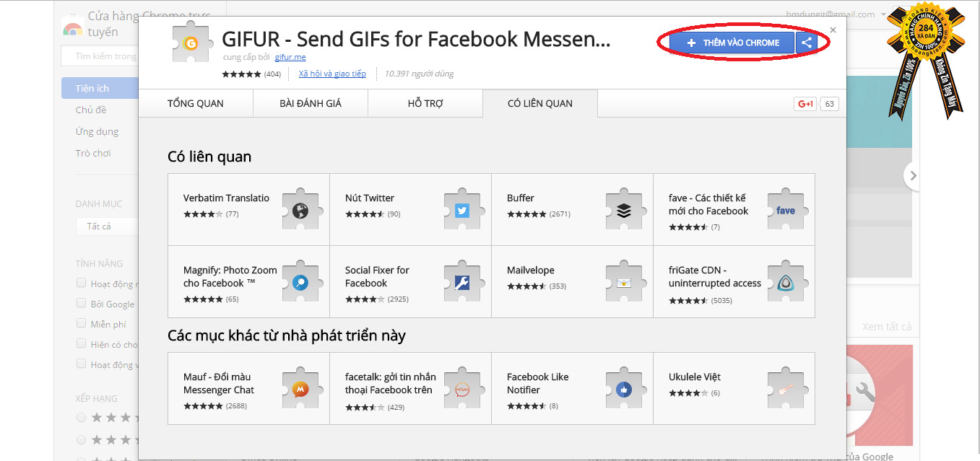This screenshot has height=461, width=980.
Task: Select the second star rating radio button
Action: [81, 439]
